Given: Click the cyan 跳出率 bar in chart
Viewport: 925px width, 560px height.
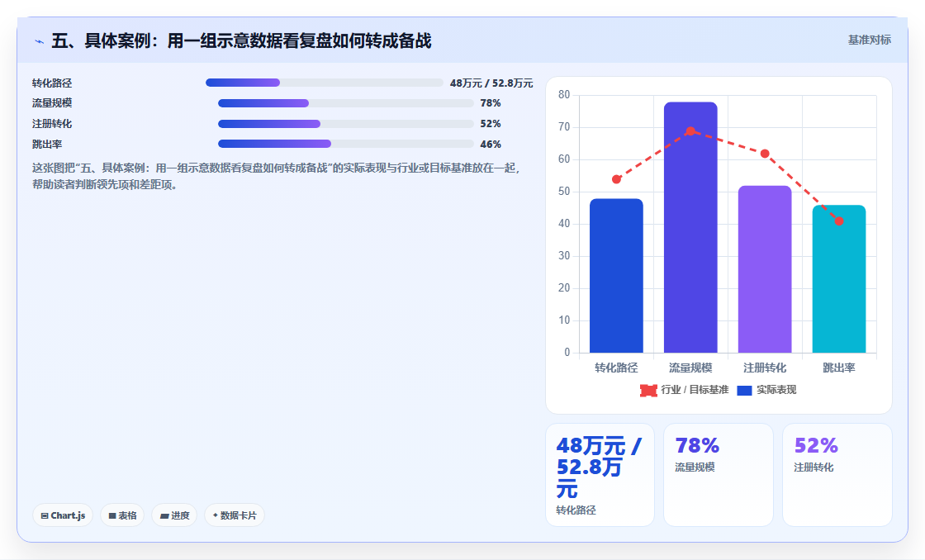Looking at the screenshot, I should point(839,278).
